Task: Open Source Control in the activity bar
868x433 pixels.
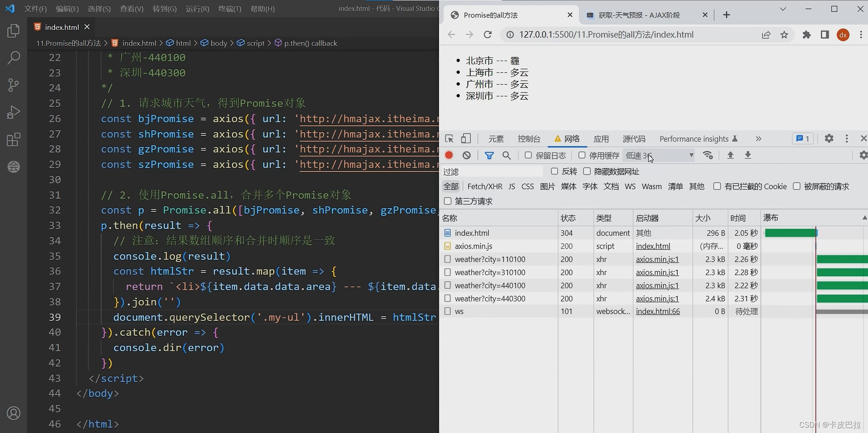Action: pos(14,85)
